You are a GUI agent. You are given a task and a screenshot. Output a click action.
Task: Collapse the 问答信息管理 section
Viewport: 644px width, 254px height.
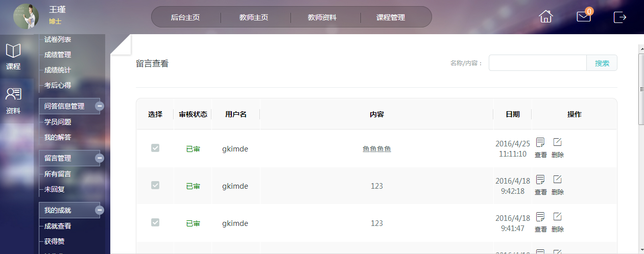point(100,106)
